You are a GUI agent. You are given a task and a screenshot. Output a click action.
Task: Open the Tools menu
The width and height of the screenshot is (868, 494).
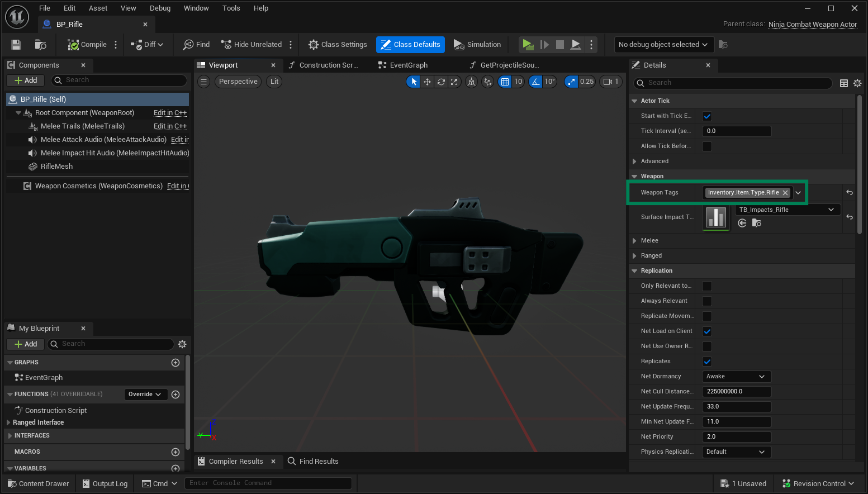pos(231,8)
